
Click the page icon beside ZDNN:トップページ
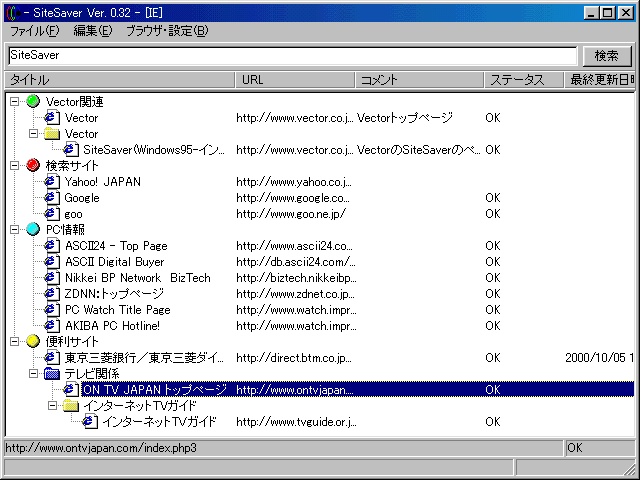(x=52, y=293)
